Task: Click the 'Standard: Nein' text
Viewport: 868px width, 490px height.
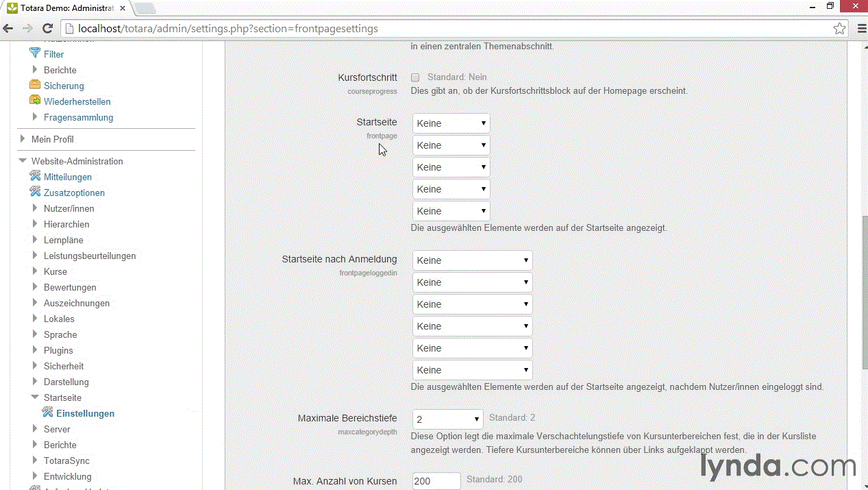Action: pos(457,77)
